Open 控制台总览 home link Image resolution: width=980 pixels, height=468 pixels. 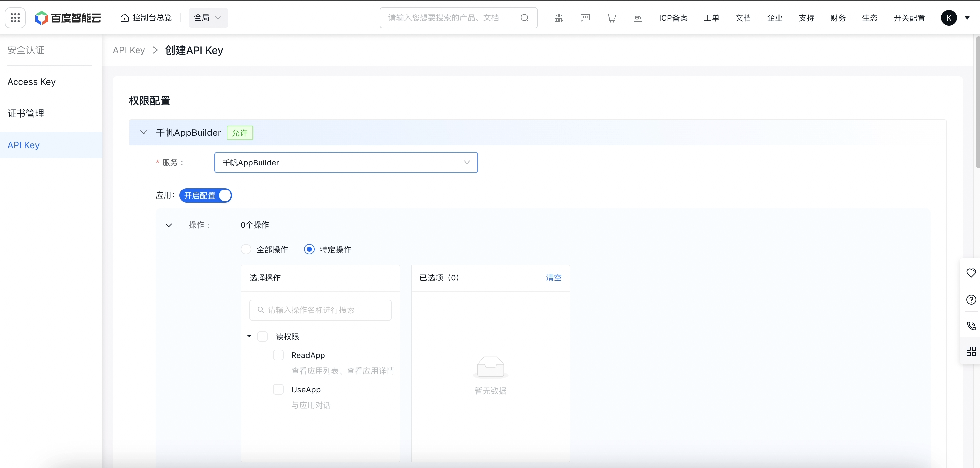[x=146, y=18]
